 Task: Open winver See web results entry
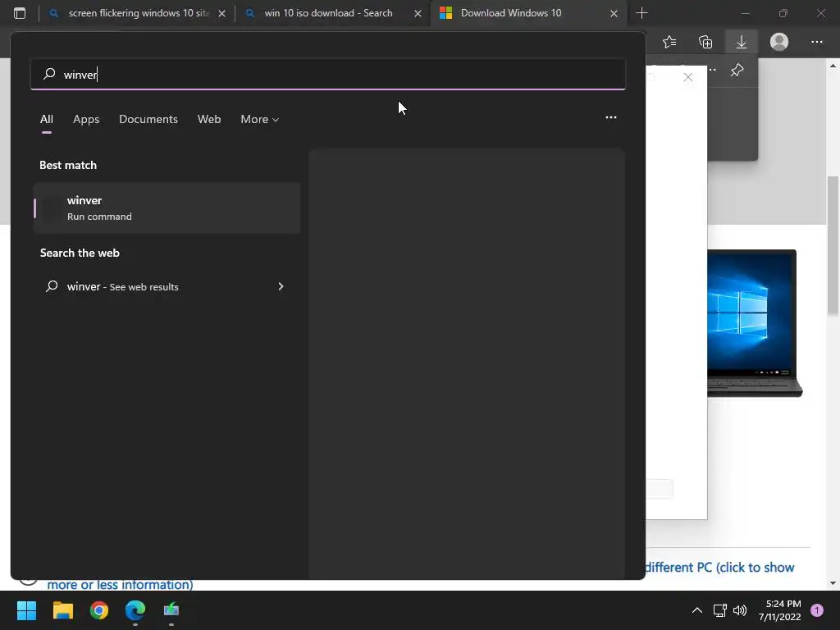coord(167,286)
